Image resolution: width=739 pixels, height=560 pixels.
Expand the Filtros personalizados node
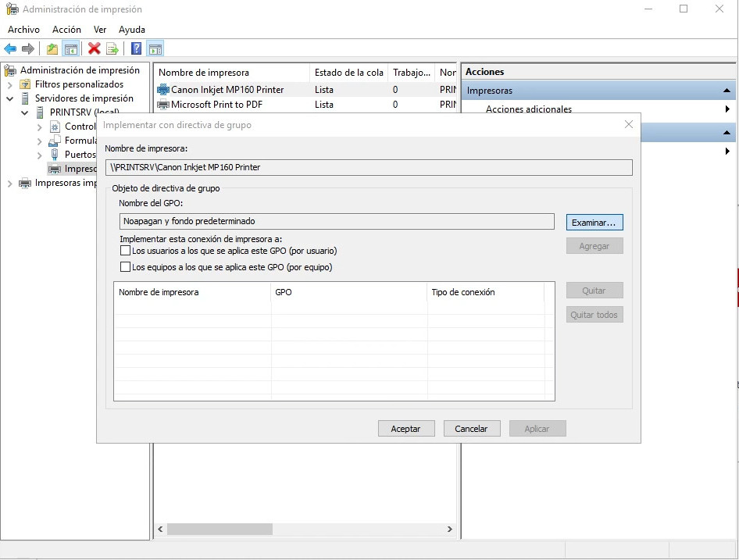click(10, 84)
